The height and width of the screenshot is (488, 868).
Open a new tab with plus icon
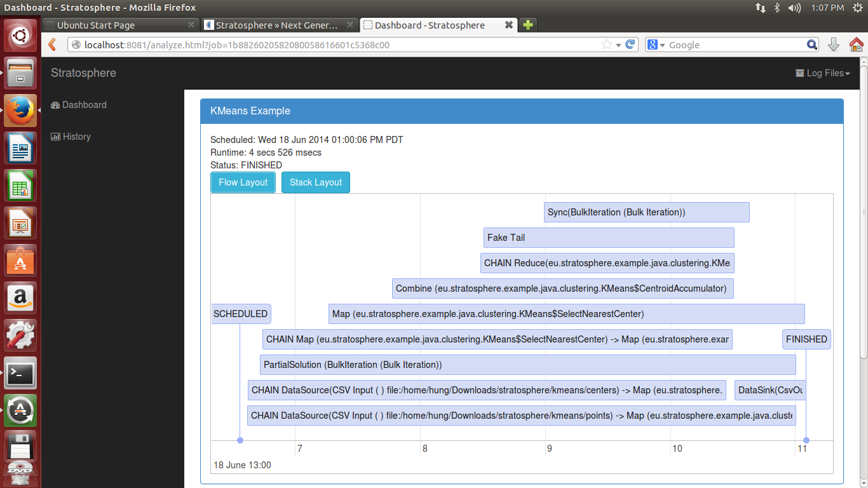coord(527,25)
